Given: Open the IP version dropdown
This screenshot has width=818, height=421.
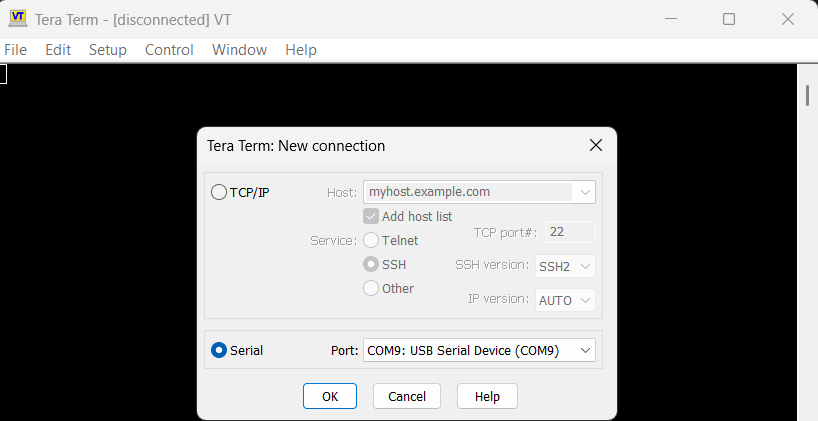Looking at the screenshot, I should pyautogui.click(x=566, y=300).
